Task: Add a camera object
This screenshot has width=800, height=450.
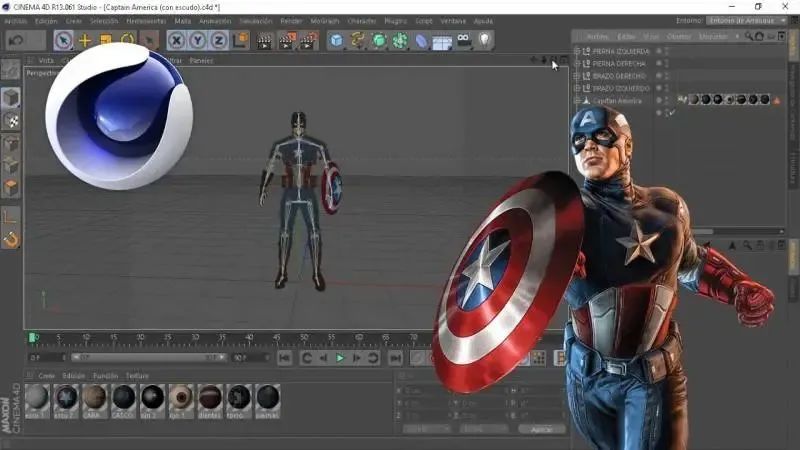Action: point(464,40)
